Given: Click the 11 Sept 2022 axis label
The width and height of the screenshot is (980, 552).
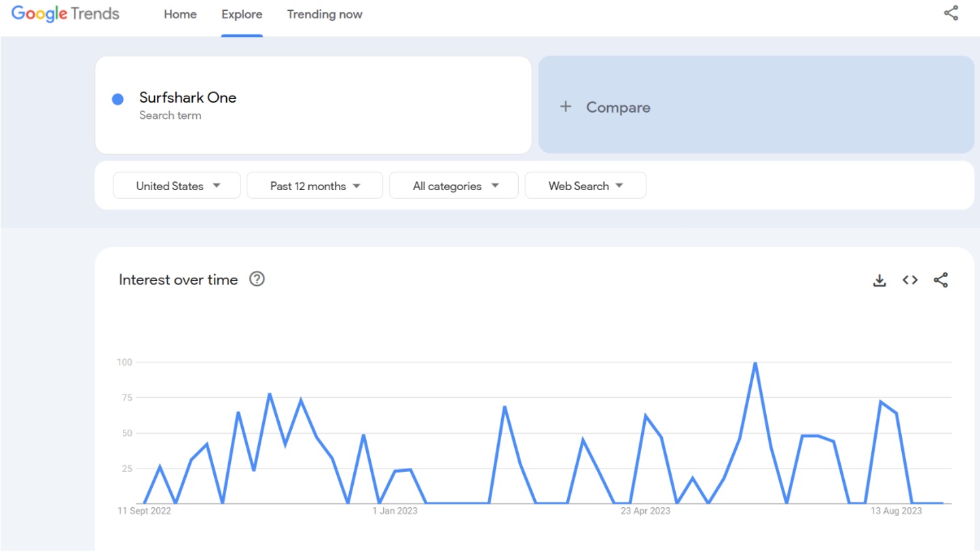Looking at the screenshot, I should click(x=145, y=511).
